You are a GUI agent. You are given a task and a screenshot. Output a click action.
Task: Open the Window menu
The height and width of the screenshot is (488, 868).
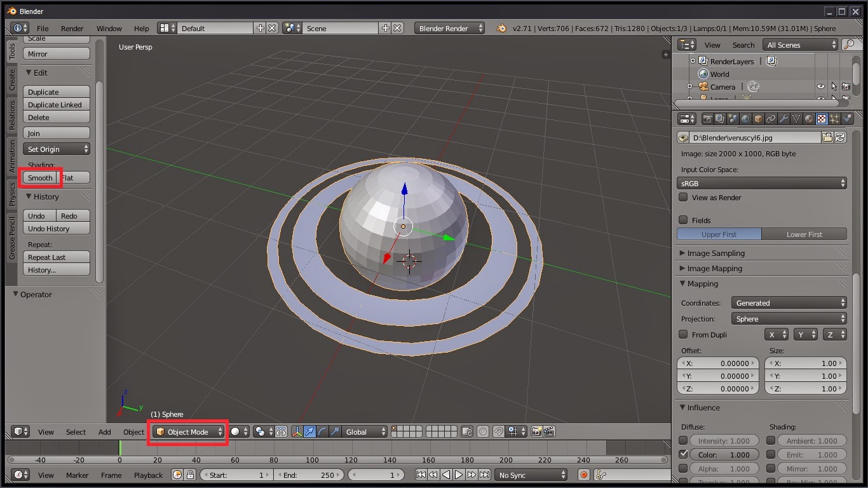pos(109,28)
